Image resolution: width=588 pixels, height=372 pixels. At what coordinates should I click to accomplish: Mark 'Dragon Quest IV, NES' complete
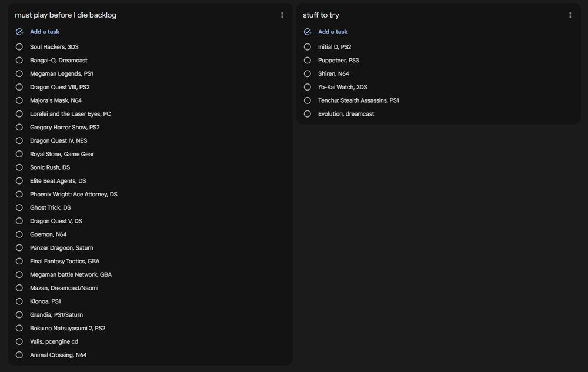coord(19,140)
